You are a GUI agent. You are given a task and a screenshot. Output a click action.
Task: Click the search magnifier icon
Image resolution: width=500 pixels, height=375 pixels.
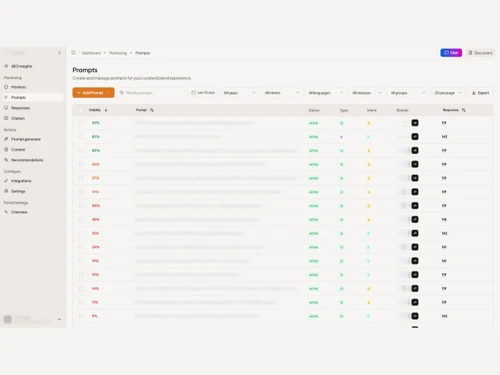(122, 93)
